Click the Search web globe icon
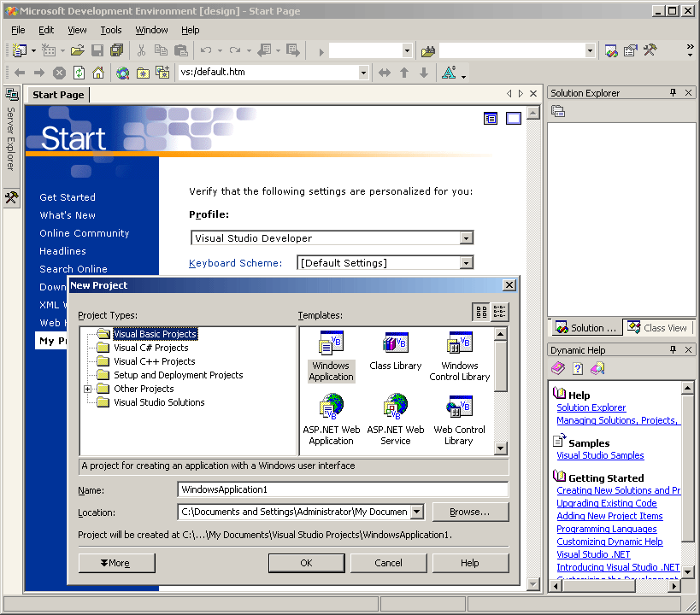 coord(122,73)
